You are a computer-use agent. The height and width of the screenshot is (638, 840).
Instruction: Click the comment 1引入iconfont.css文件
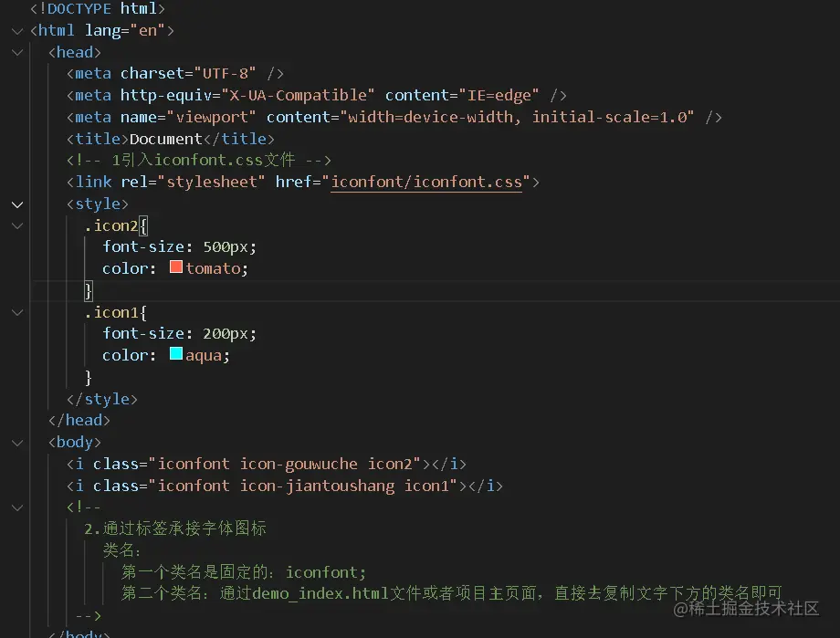(199, 160)
